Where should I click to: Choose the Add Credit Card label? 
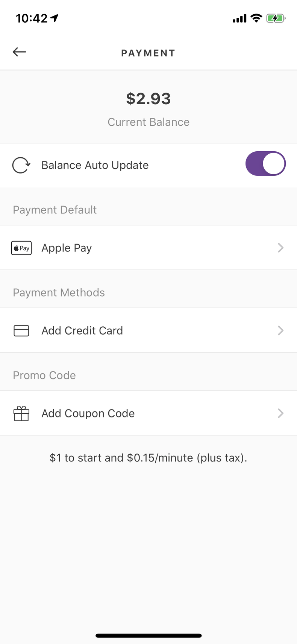pyautogui.click(x=82, y=330)
